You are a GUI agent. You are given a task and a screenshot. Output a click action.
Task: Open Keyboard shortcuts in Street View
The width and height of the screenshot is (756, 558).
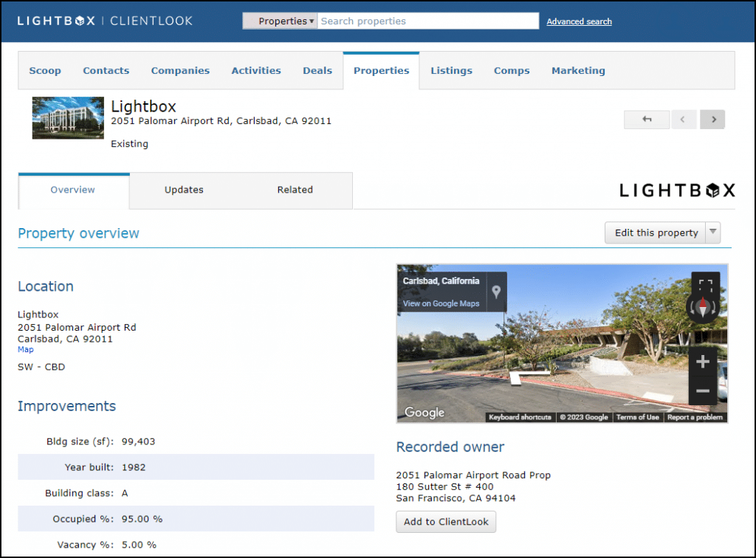coord(520,417)
